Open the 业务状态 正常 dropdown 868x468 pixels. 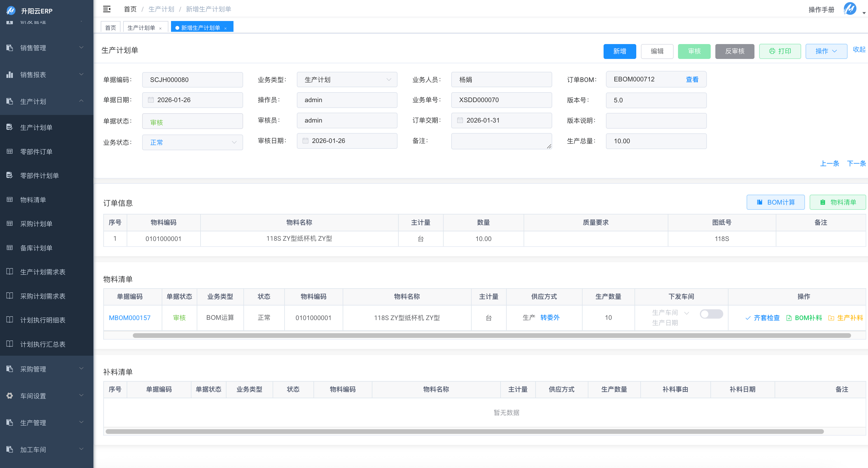click(x=192, y=142)
